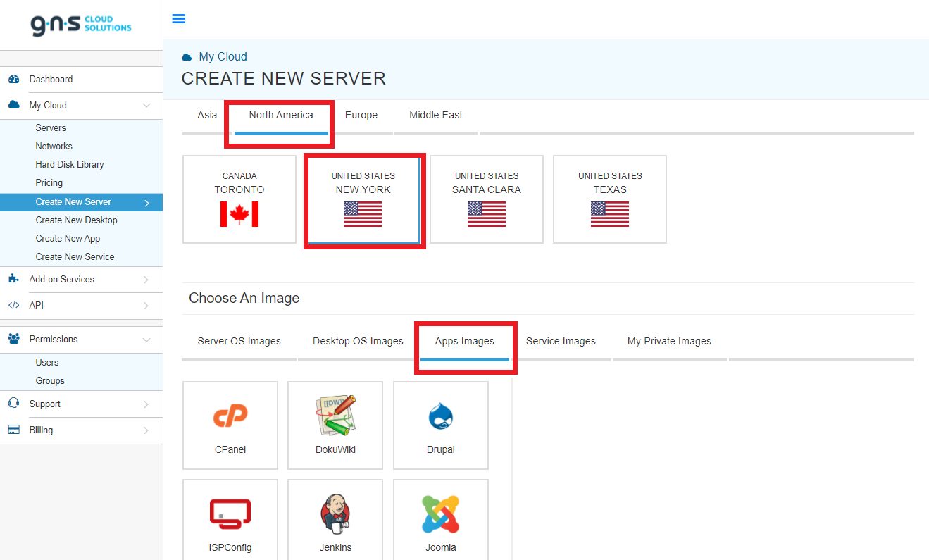Open the Apps Images tab
The image size is (929, 560).
(465, 341)
